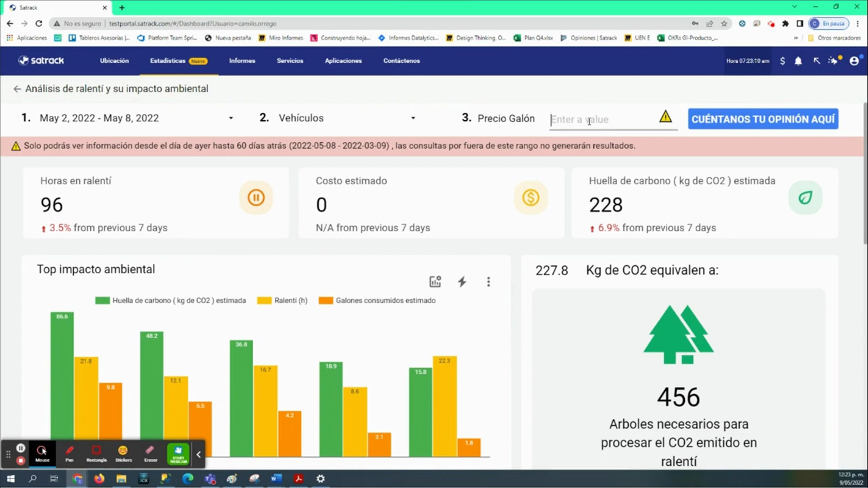
Task: Toggle Galones consumidos estimado legend series
Action: coord(377,301)
